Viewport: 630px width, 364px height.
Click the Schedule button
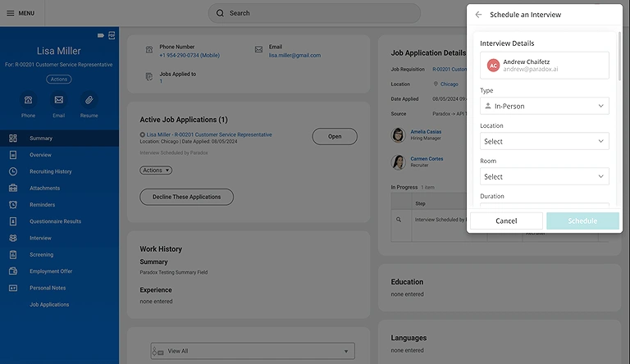click(582, 221)
